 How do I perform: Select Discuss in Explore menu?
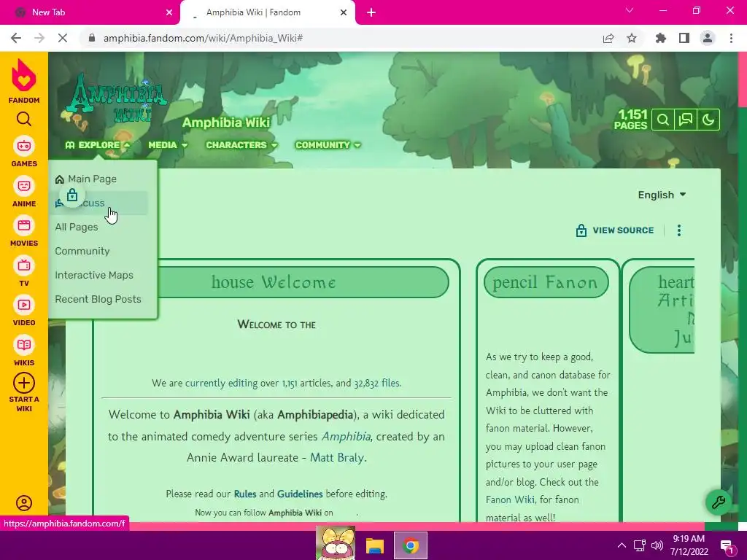100,203
